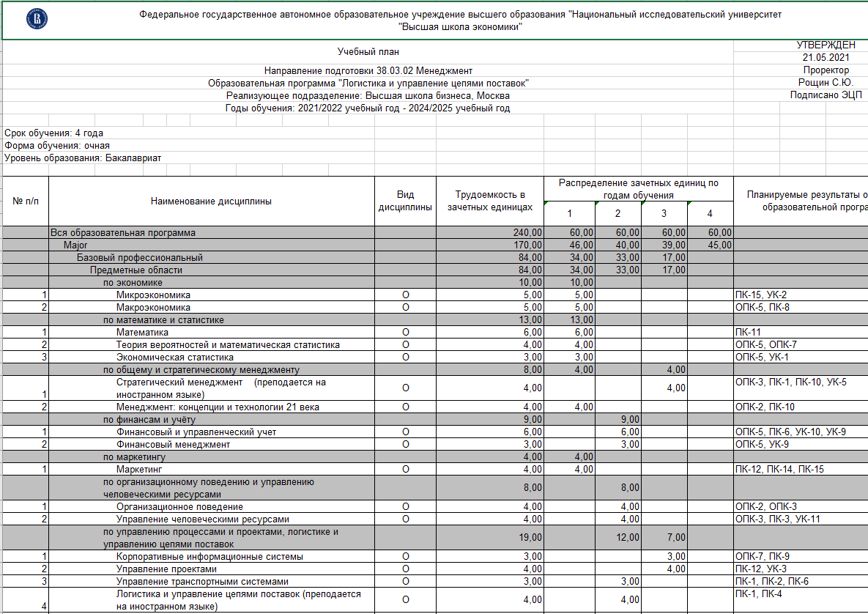Image resolution: width=868 pixels, height=614 pixels.
Task: Click the 'Вид дисциплины' header cell
Action: coord(405,201)
